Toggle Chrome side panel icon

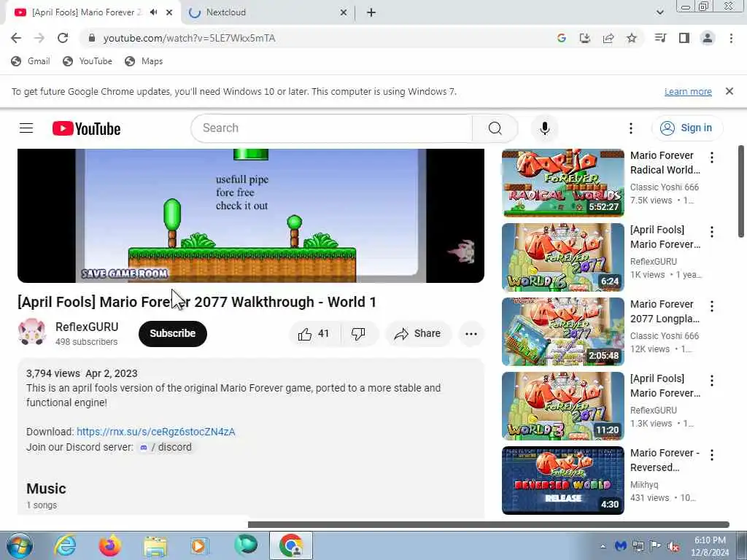(684, 38)
